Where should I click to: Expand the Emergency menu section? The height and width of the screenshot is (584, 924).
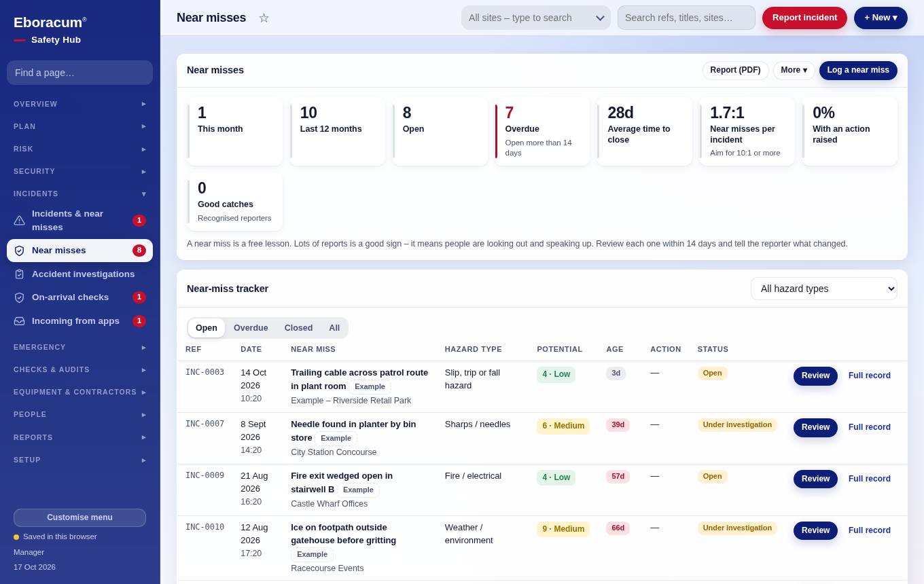tap(79, 347)
